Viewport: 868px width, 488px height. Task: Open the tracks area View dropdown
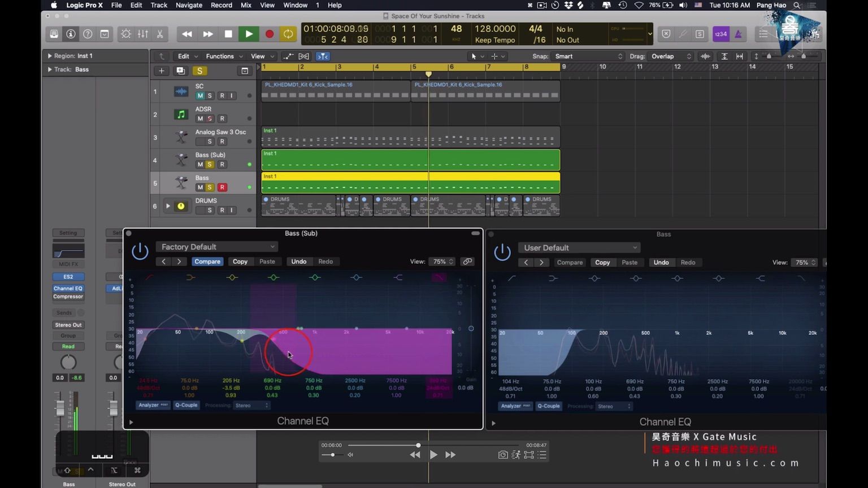point(263,56)
